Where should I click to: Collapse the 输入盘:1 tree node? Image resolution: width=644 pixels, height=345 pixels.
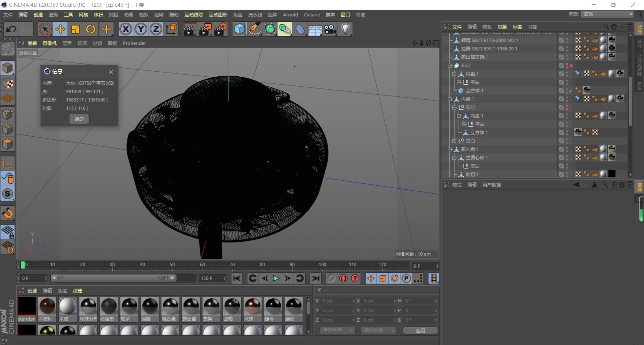[450, 149]
